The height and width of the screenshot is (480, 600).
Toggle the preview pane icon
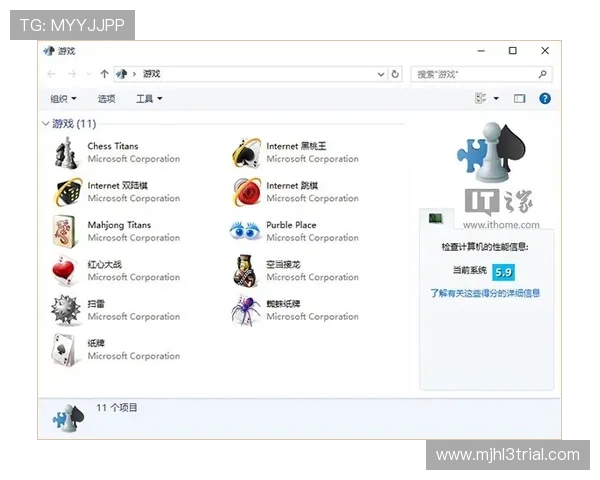point(519,99)
